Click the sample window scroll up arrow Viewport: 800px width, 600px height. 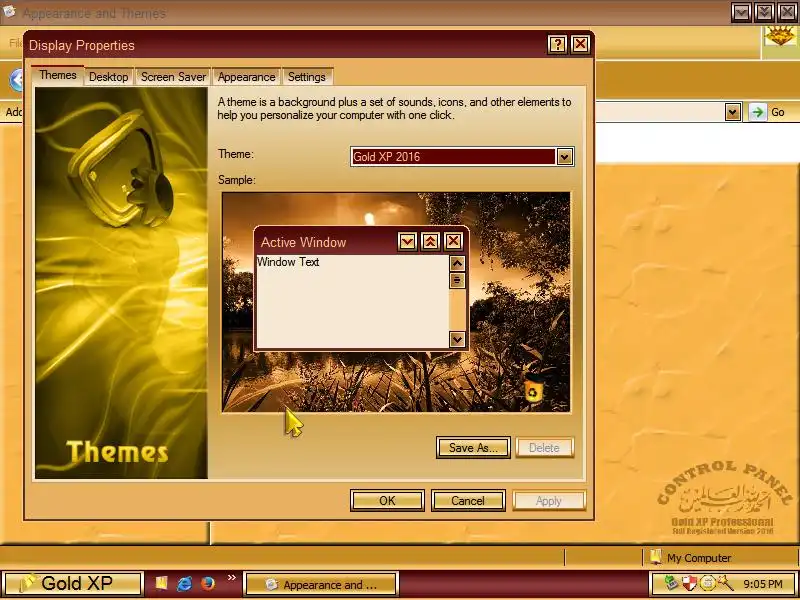point(457,263)
